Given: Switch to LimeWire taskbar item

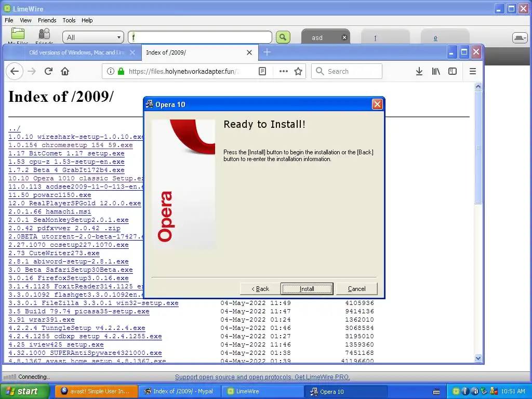Looking at the screenshot, I should coord(262,392).
